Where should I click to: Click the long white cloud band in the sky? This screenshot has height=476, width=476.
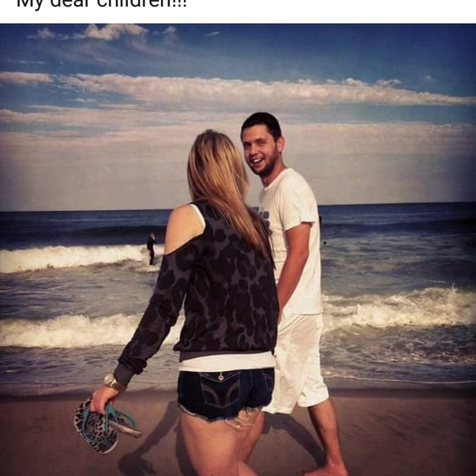pyautogui.click(x=238, y=89)
